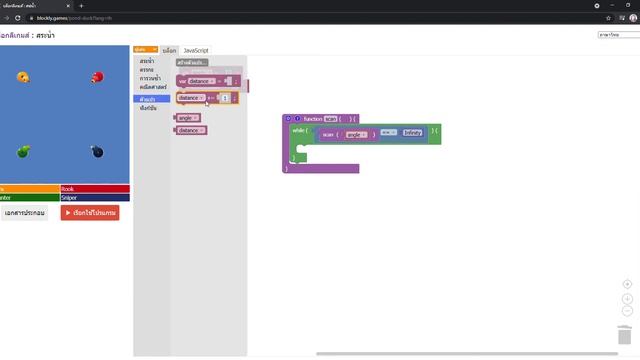Open dropdown on the flyout distance getter block
Viewport: 640px width, 360px height.
click(191, 130)
